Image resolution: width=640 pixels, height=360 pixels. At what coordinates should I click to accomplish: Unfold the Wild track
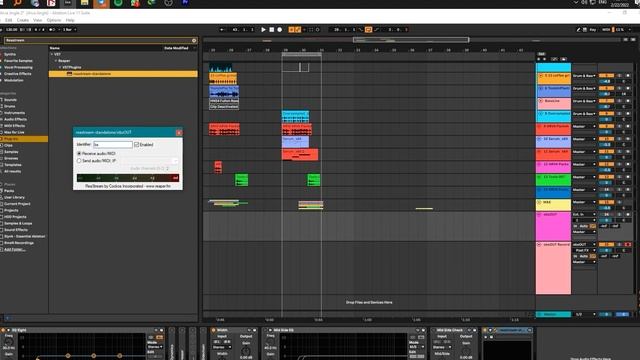(540, 202)
